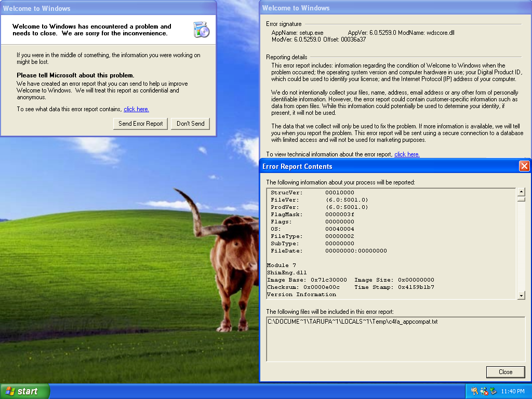Click Image Base value 0x71c30000
This screenshot has height=399, width=532.
pos(329,280)
